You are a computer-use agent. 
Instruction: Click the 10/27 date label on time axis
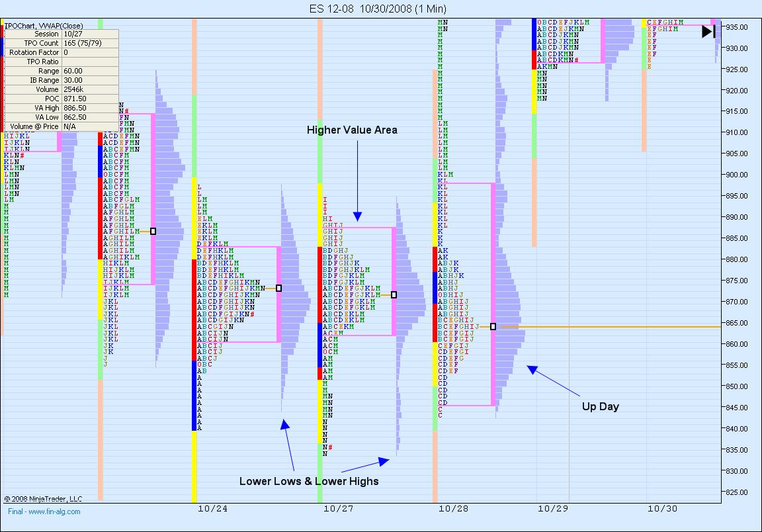pos(338,509)
